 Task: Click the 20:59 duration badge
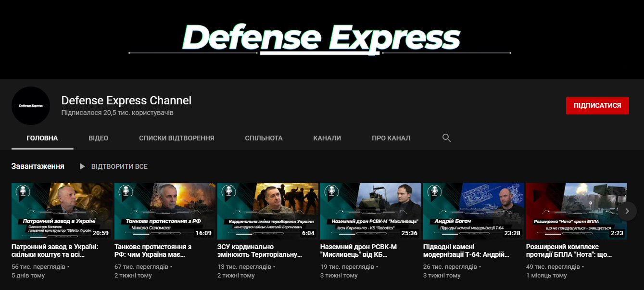click(x=101, y=233)
